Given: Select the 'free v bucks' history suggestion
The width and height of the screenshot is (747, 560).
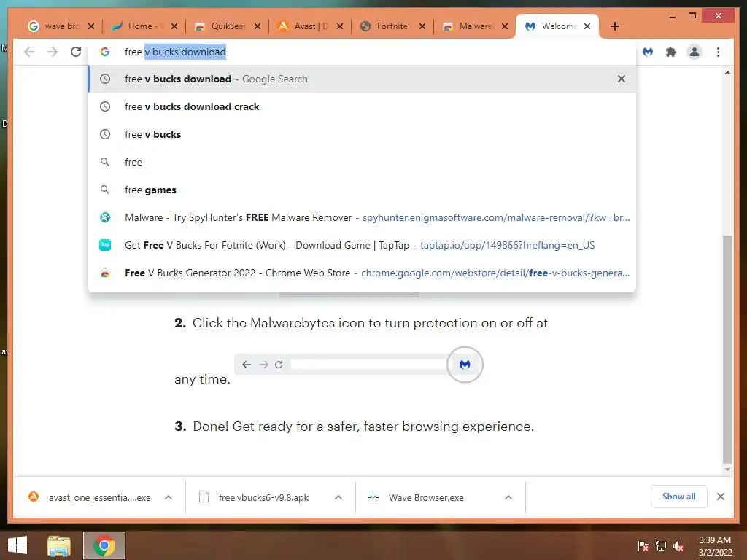Looking at the screenshot, I should click(x=362, y=134).
